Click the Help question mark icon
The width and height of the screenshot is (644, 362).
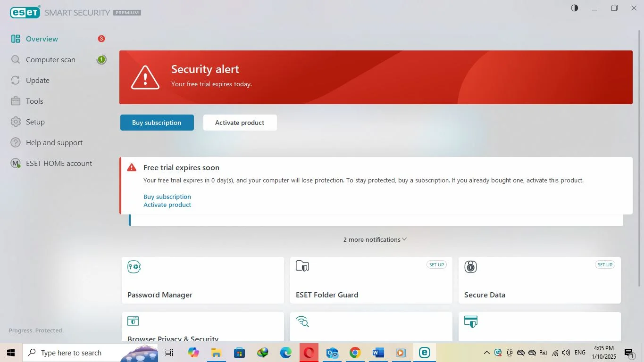coord(16,143)
